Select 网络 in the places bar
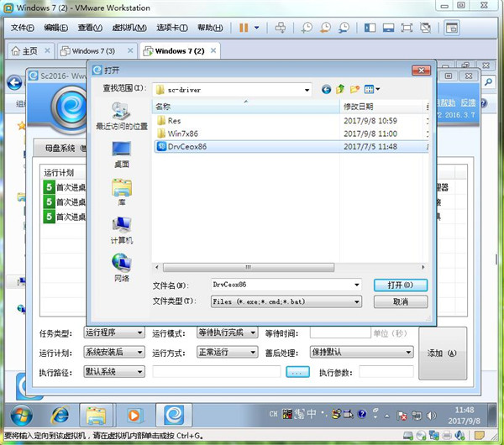This screenshot has height=445, width=504. pos(122,268)
